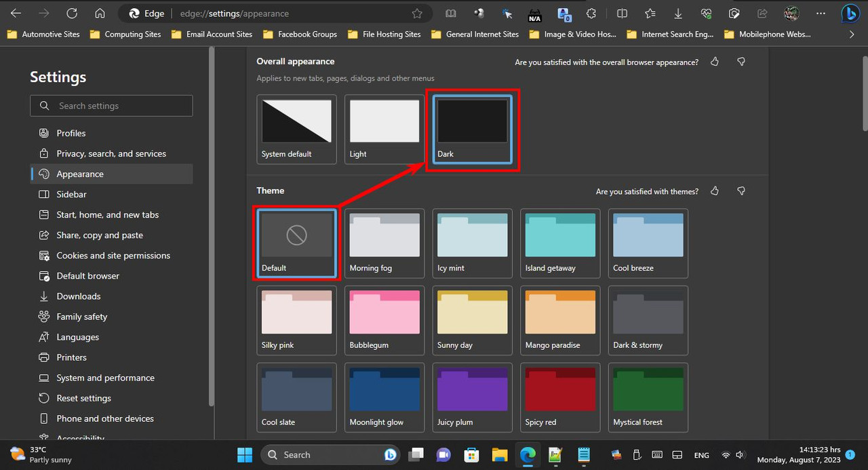Open the Favorites list icon

click(x=650, y=13)
